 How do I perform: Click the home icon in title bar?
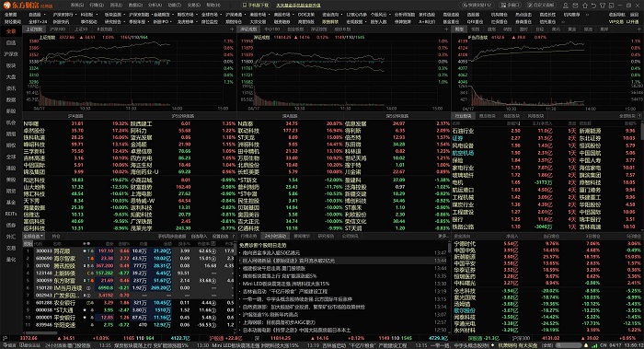tap(584, 6)
